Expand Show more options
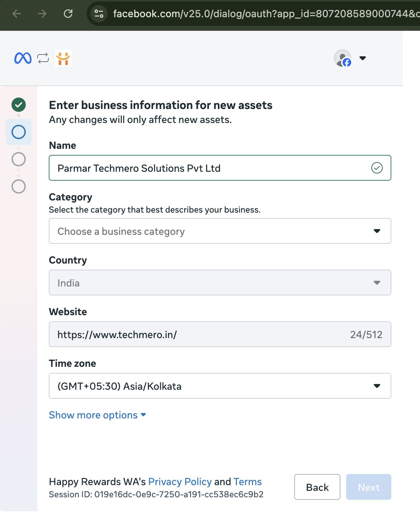This screenshot has width=420, height=512. pyautogui.click(x=97, y=415)
